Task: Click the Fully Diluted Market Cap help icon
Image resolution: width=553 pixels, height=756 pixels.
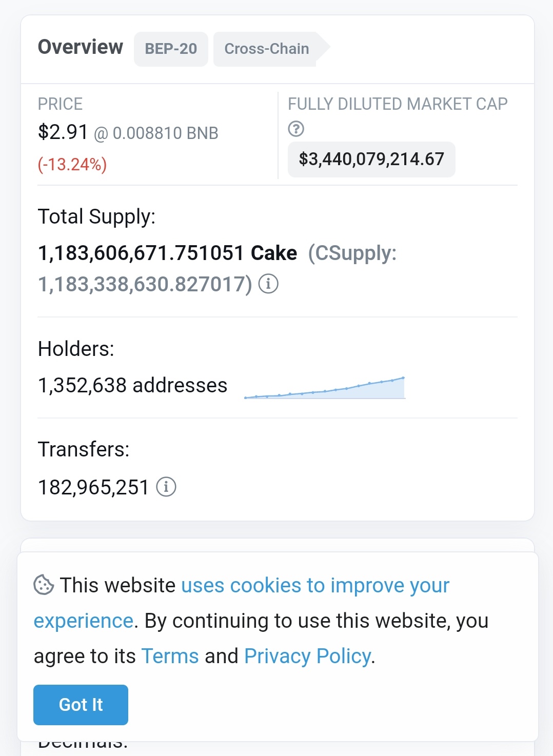Action: click(x=296, y=129)
